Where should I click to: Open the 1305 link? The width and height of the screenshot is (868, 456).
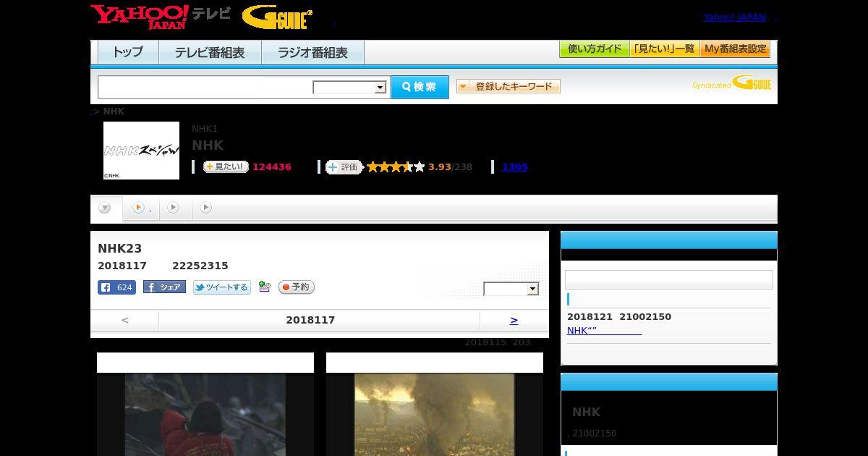(x=515, y=167)
